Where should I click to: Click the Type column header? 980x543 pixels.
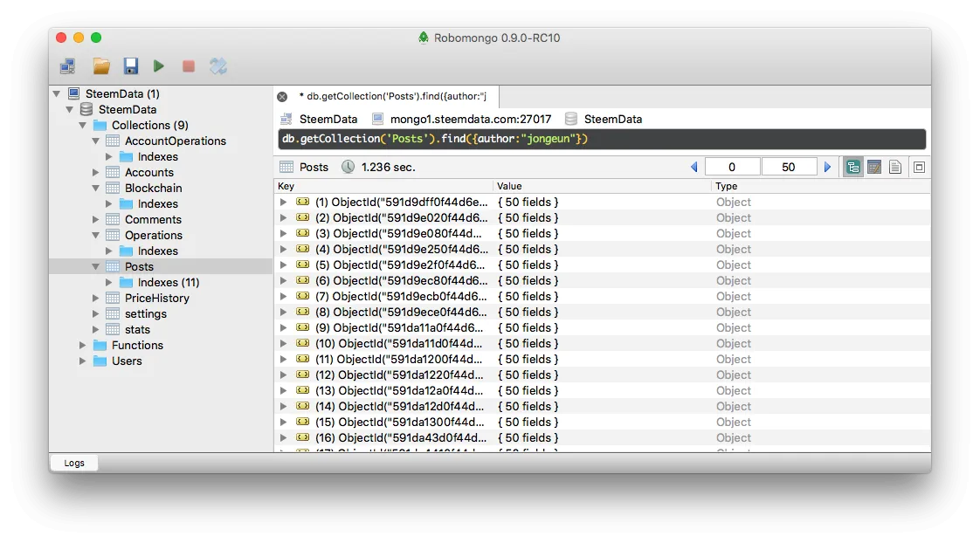821,186
